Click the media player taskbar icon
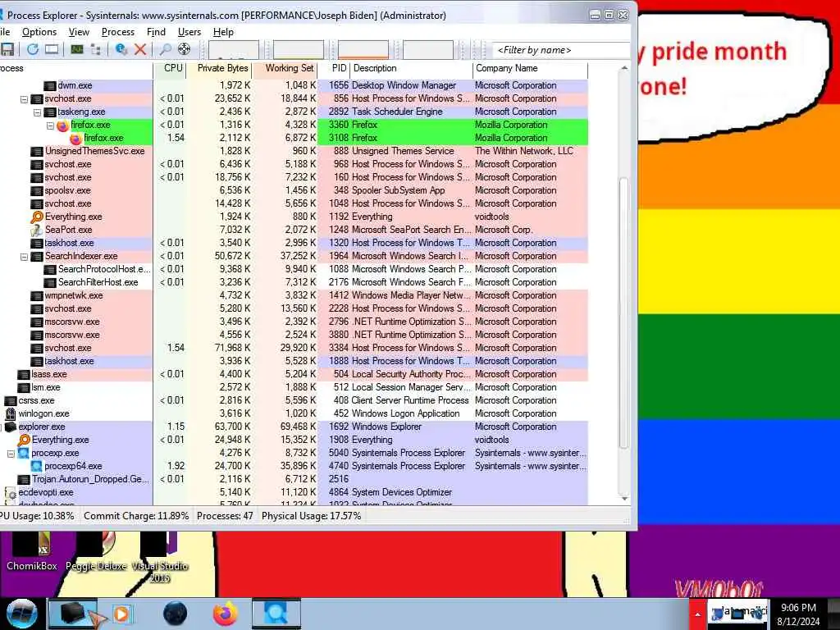840x630 pixels. pos(121,614)
